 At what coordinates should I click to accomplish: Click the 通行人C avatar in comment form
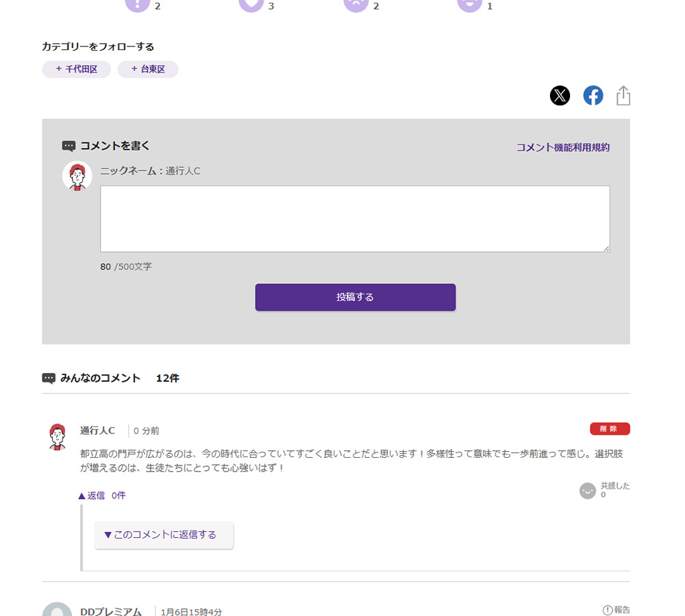point(77,177)
